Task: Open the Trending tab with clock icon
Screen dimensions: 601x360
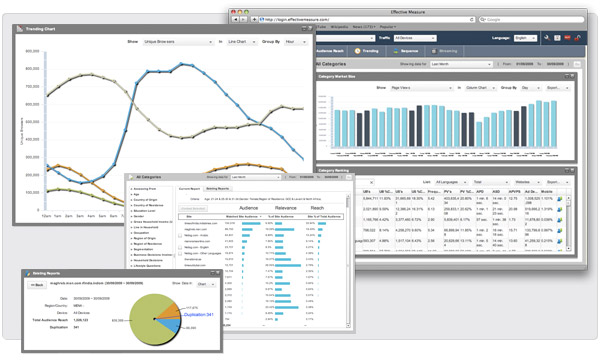Action: (366, 51)
